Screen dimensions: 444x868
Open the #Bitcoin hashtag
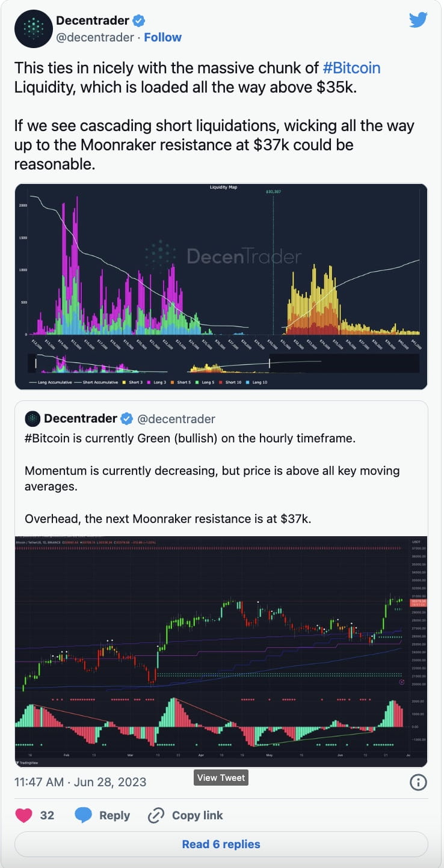[x=352, y=68]
